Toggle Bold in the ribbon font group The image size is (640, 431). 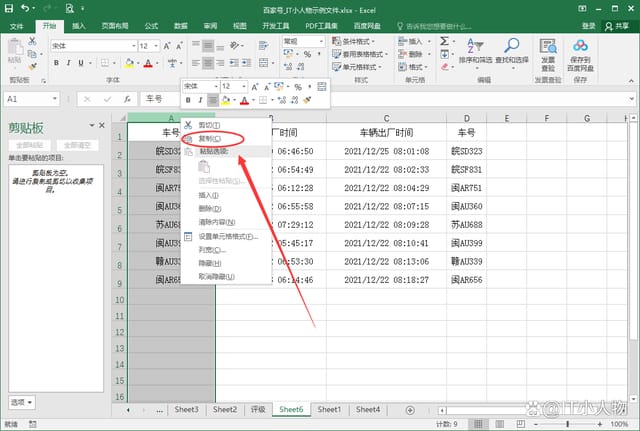pos(56,62)
